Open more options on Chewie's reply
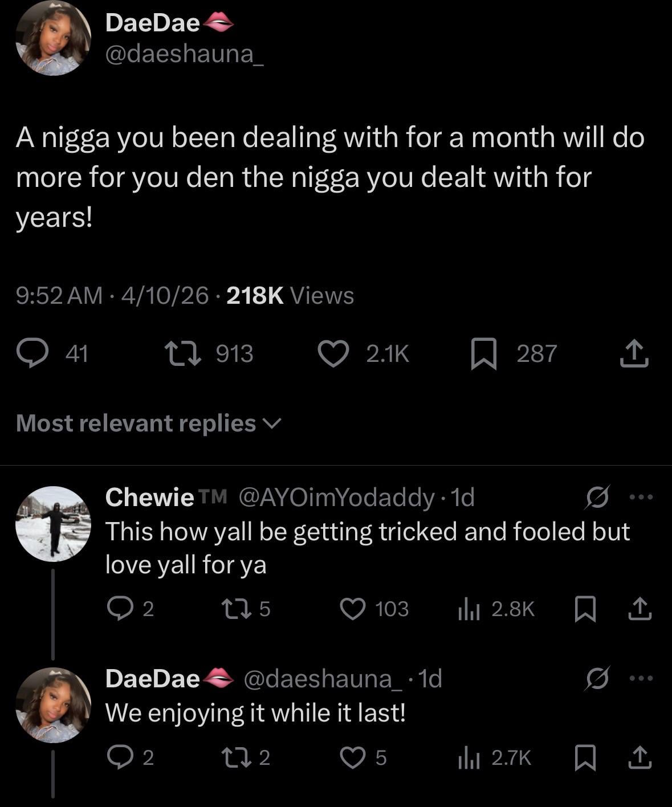Image resolution: width=672 pixels, height=807 pixels. (x=640, y=498)
